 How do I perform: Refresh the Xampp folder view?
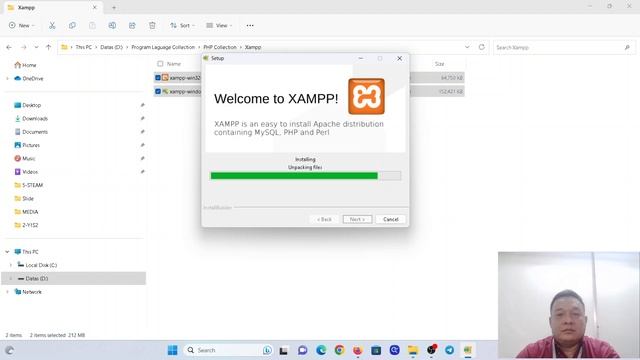[482, 47]
